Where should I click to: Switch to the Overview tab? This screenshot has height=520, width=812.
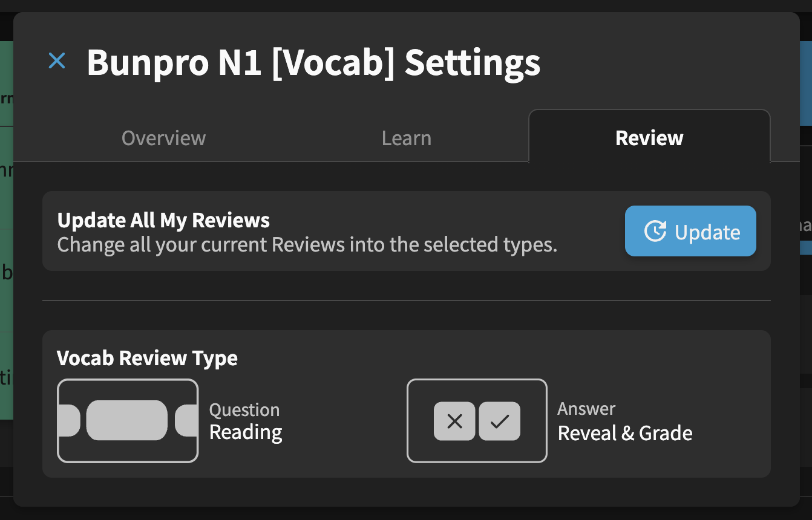163,138
